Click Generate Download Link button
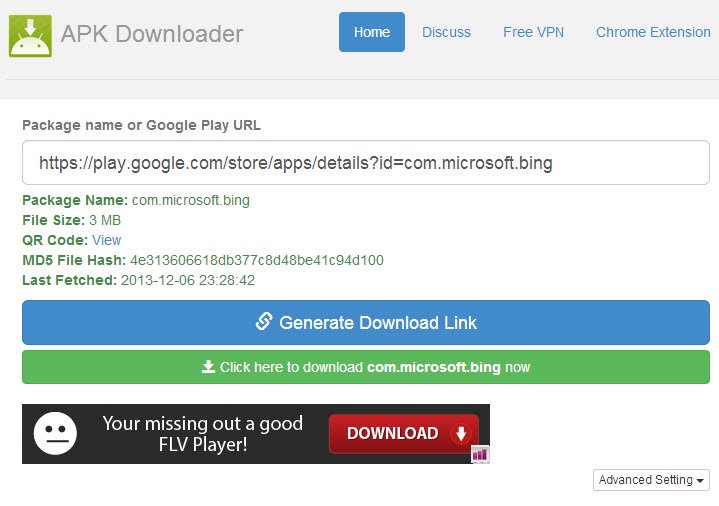This screenshot has width=719, height=506. tap(366, 323)
